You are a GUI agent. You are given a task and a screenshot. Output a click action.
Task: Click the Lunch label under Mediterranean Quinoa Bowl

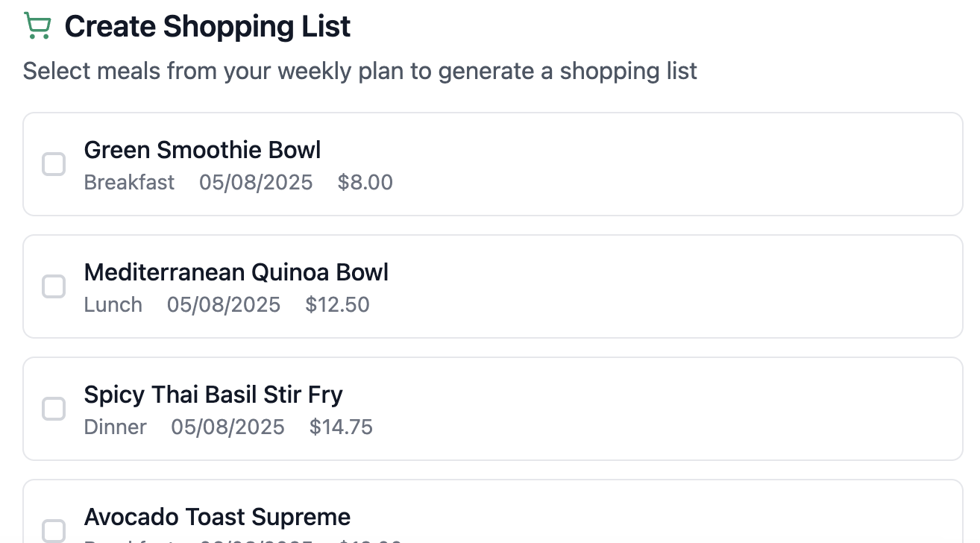coord(113,305)
